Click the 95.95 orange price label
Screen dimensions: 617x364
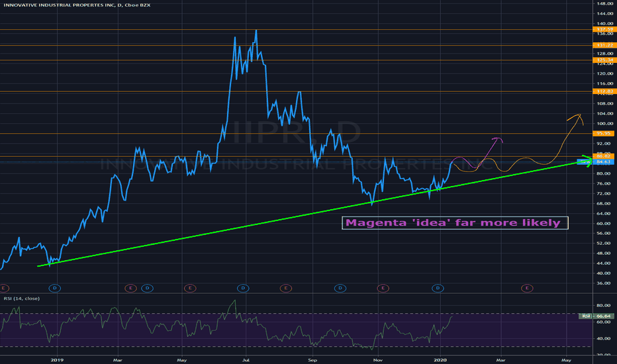coord(604,134)
